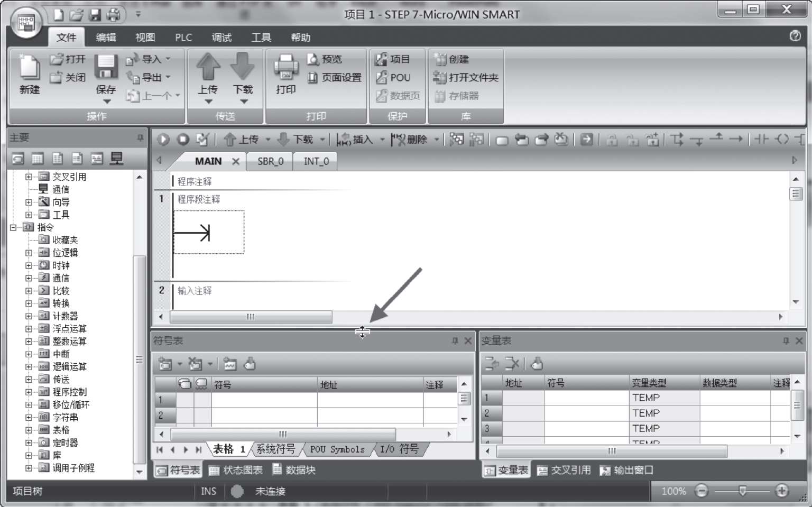
Task: Pin the 变量表 (Variable Table) panel
Action: [786, 341]
